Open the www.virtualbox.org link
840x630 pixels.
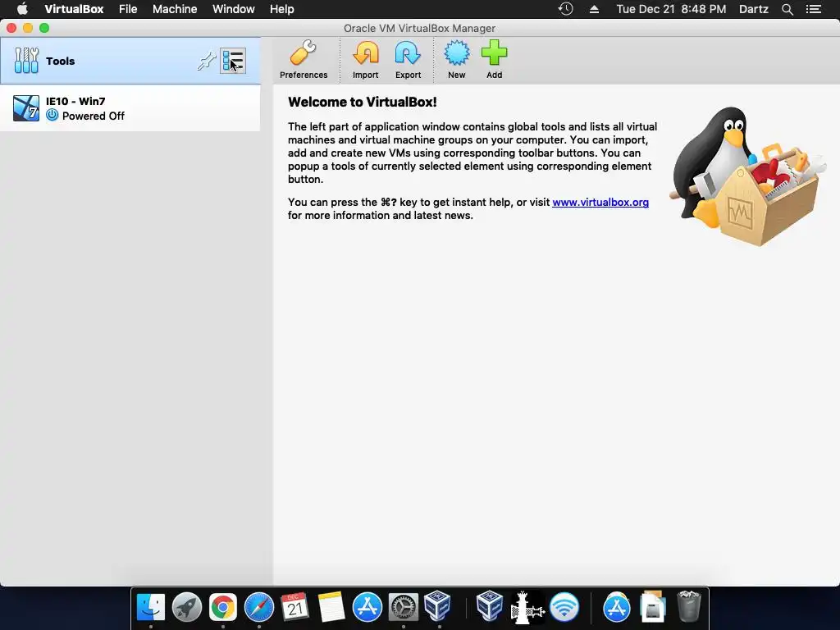click(x=600, y=203)
